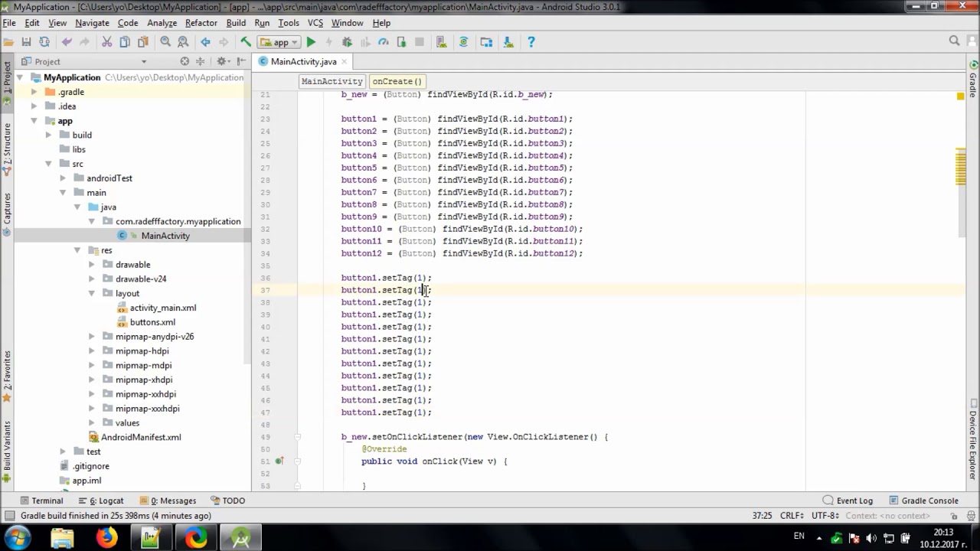Click the Copy icon in the toolbar

click(125, 42)
